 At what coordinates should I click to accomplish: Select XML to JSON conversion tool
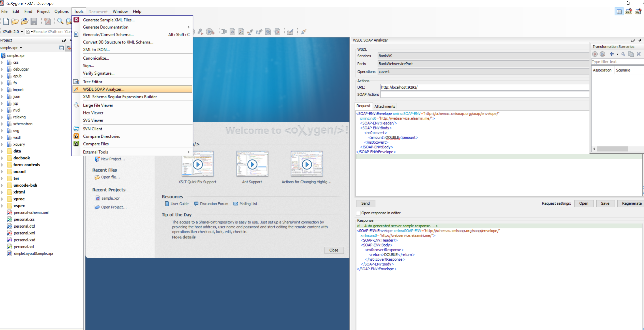pyautogui.click(x=96, y=49)
